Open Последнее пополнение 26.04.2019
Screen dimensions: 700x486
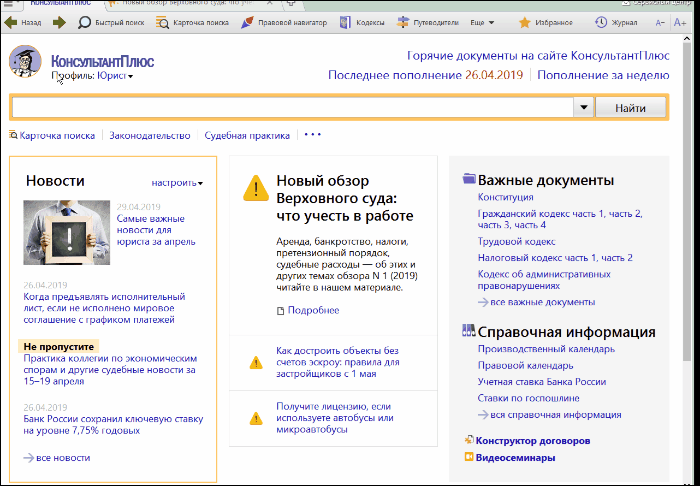click(x=425, y=75)
